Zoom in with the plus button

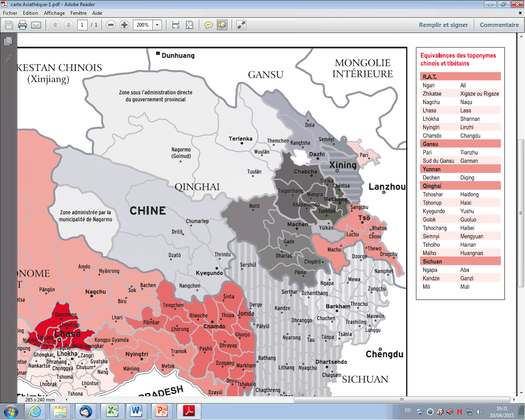coord(124,25)
